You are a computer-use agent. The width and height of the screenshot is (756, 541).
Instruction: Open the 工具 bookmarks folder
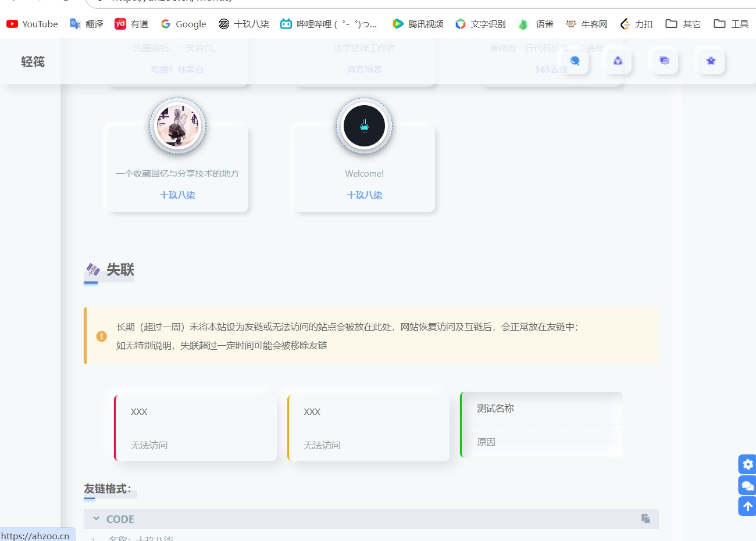731,24
